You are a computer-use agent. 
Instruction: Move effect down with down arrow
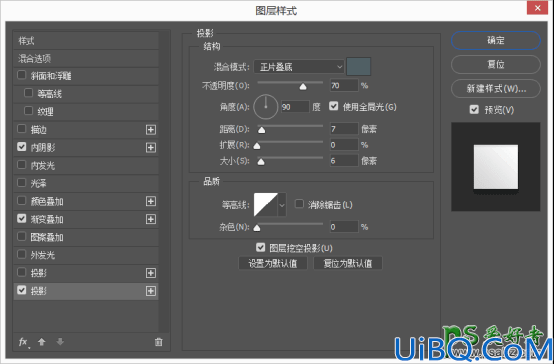60,341
